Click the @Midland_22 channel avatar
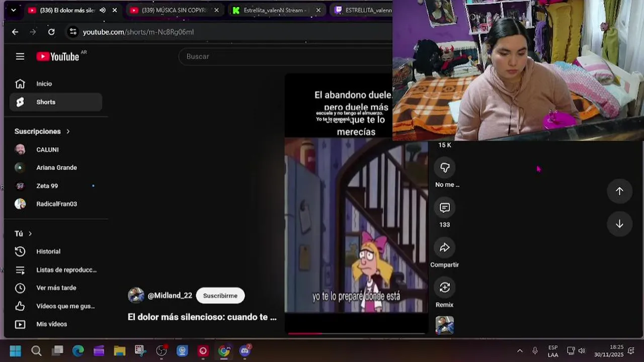644x362 pixels. point(136,296)
